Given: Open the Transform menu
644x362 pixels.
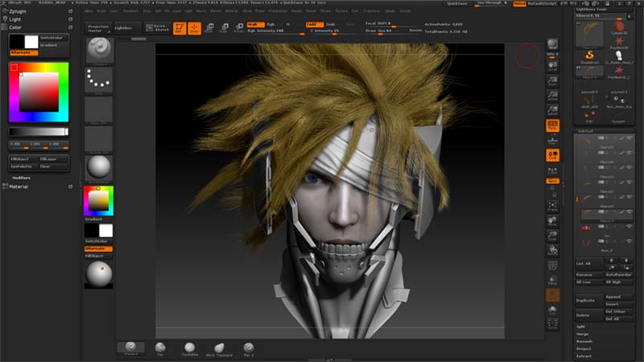Looking at the screenshot, I should coord(371,11).
